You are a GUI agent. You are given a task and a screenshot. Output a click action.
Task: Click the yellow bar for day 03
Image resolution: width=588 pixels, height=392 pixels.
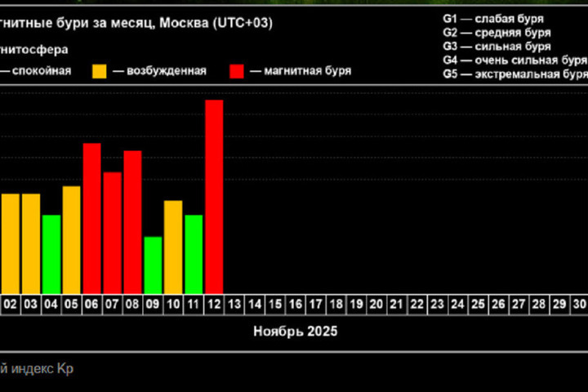[x=31, y=243]
